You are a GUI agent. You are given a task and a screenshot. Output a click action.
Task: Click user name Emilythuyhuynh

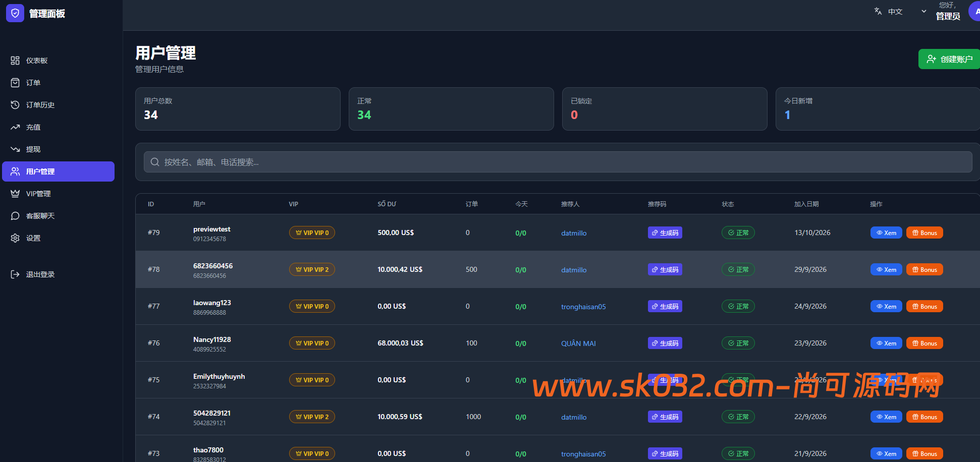point(219,376)
